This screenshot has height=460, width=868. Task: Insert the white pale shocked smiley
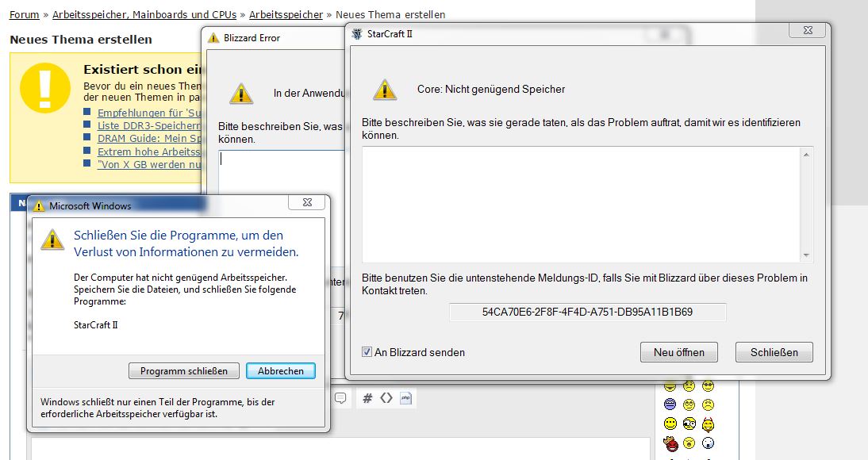708,443
